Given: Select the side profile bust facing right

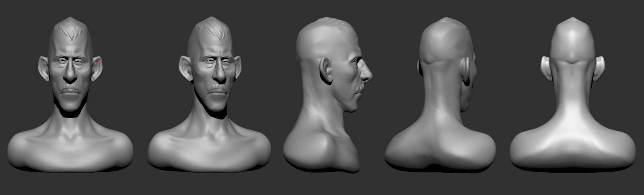Looking at the screenshot, I should (328, 95).
